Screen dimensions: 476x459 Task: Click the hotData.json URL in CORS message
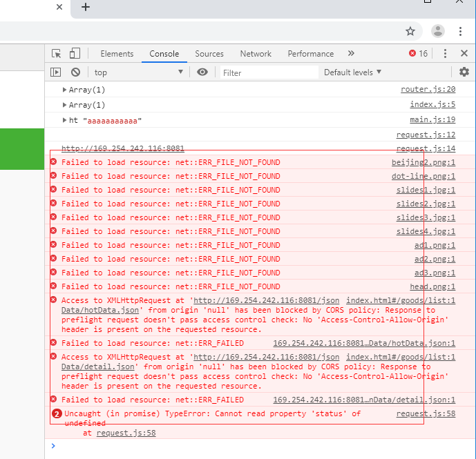(x=200, y=306)
